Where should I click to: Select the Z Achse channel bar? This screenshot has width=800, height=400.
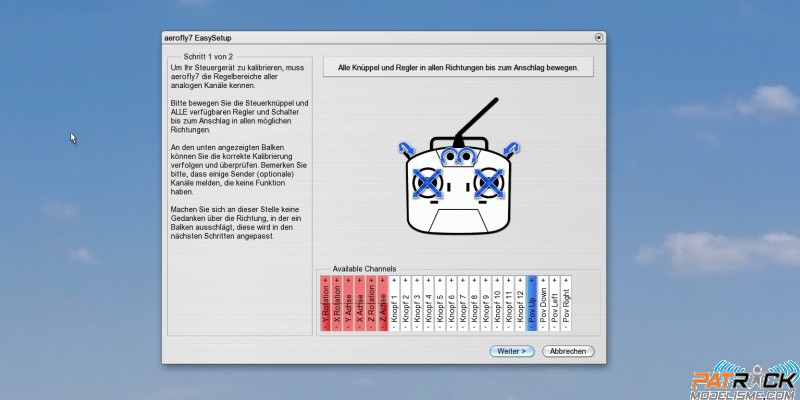click(383, 303)
